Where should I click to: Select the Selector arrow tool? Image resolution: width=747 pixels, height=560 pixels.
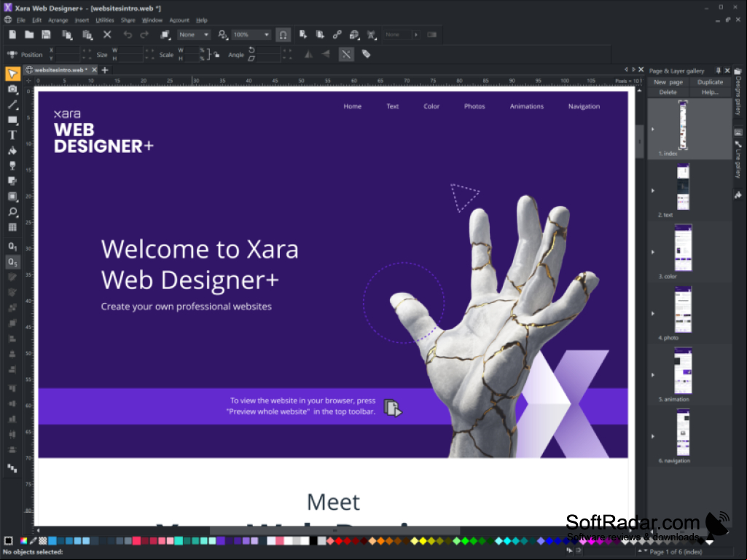[x=12, y=74]
